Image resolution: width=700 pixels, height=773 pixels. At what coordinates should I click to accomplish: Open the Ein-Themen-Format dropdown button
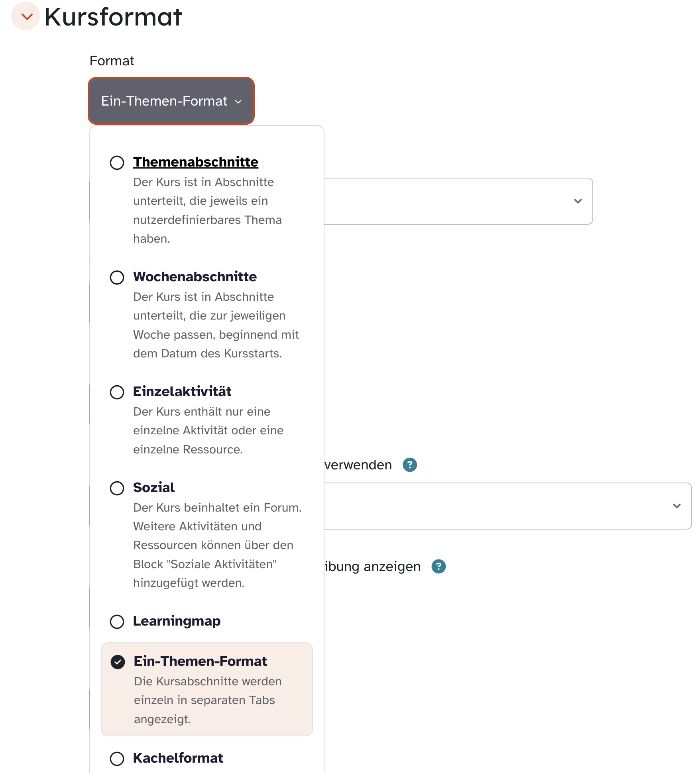(x=171, y=101)
